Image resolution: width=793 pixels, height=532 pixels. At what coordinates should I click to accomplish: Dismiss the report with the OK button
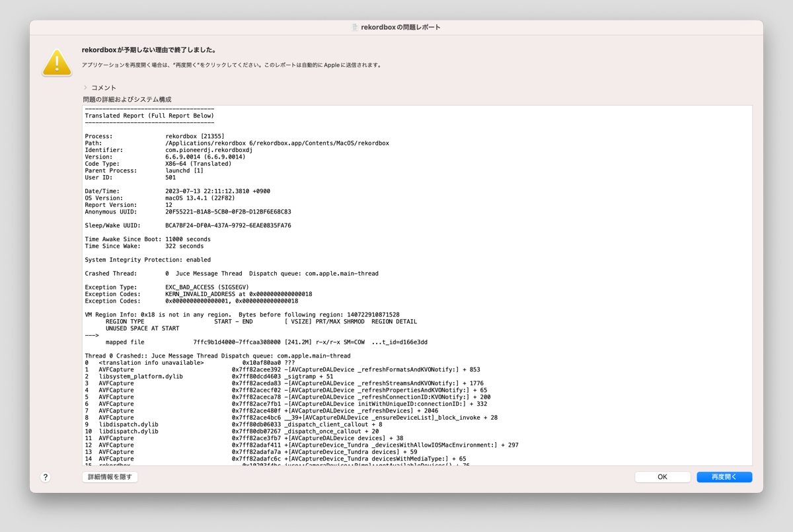pyautogui.click(x=662, y=476)
